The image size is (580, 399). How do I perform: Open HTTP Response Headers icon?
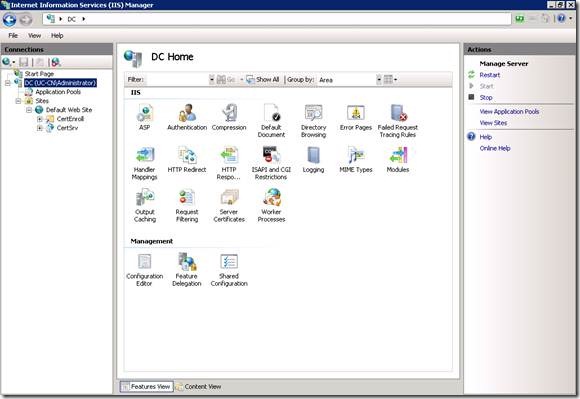(229, 163)
